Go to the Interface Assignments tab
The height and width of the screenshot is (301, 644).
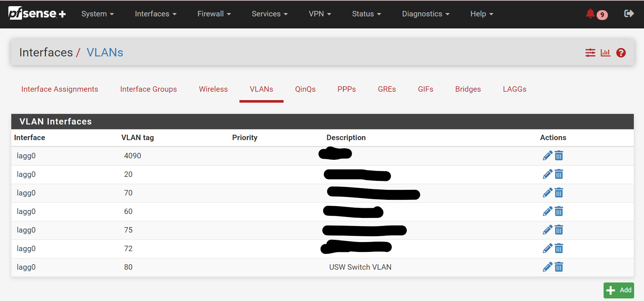[60, 89]
